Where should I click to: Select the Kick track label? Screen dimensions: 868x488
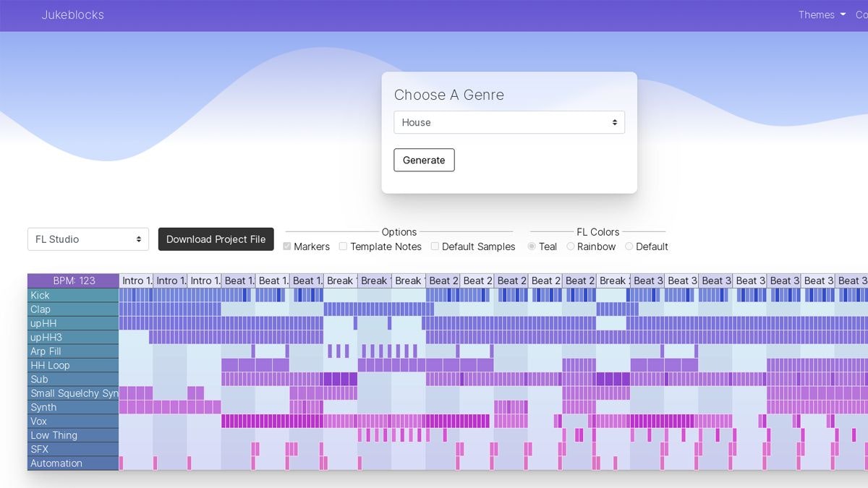73,295
